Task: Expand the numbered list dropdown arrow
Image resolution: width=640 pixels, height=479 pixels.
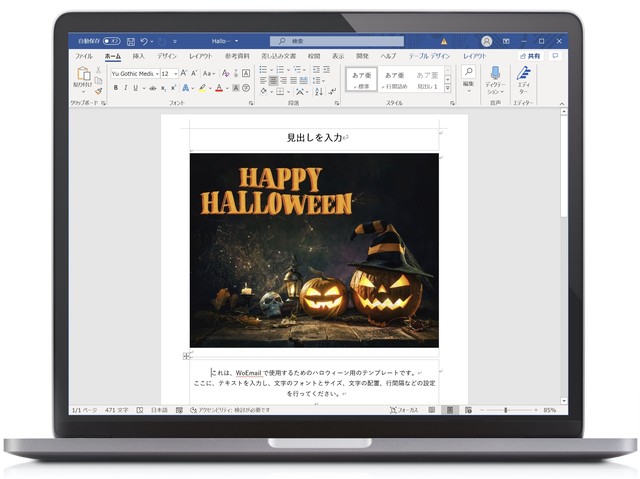Action: coord(288,70)
